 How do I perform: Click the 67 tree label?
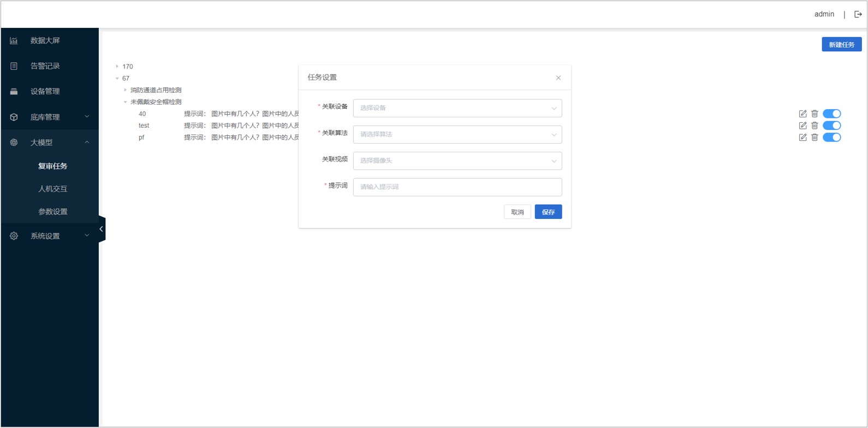pyautogui.click(x=126, y=79)
